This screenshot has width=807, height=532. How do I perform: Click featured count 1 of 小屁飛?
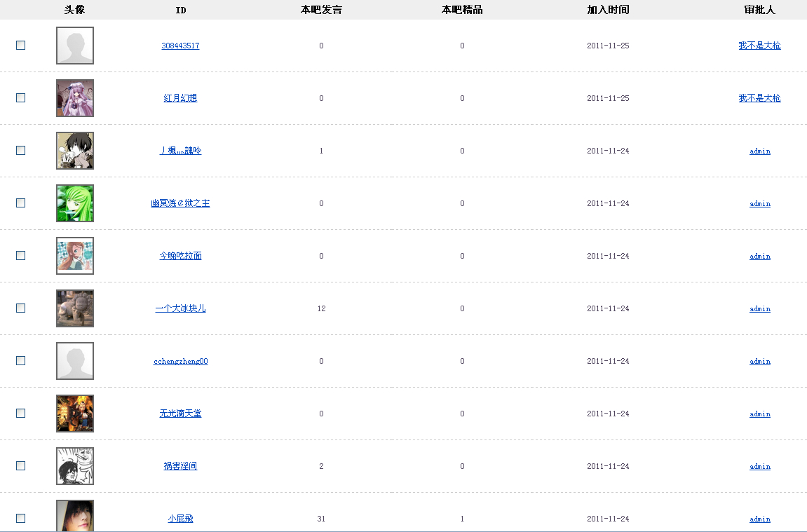(x=462, y=519)
